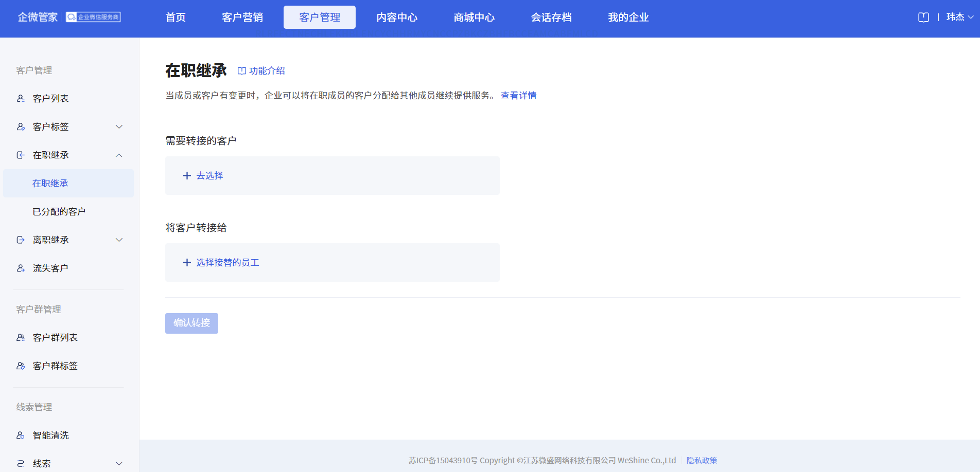
Task: Click the 客户群标签 sidebar icon
Action: [x=21, y=366]
